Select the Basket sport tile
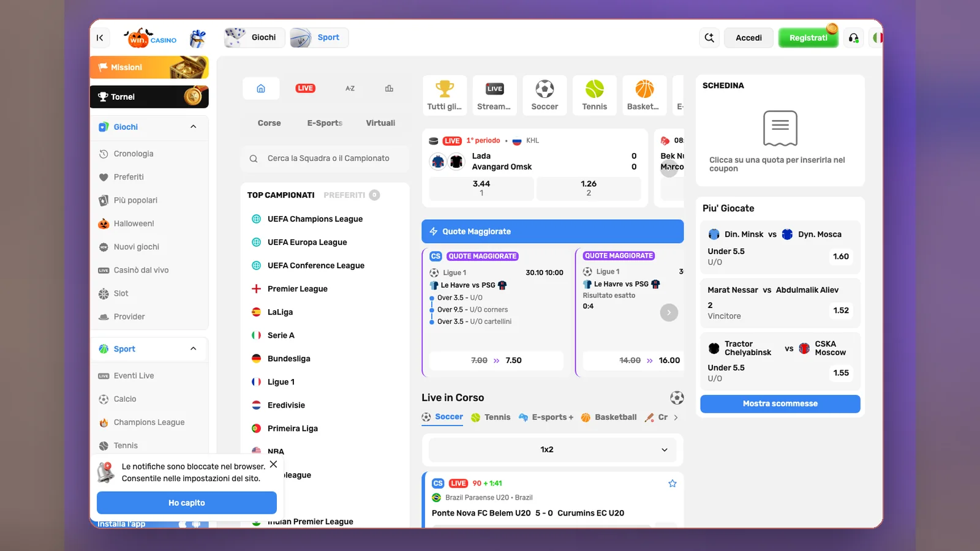Screen dimensions: 980x551 (x=644, y=96)
